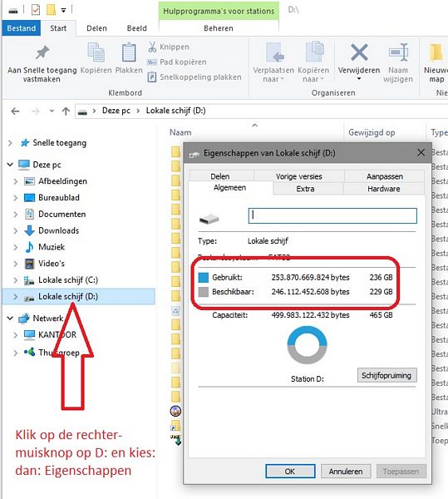Open recent locations dropdown arrow
Screen dimensions: 448x499
[52, 111]
